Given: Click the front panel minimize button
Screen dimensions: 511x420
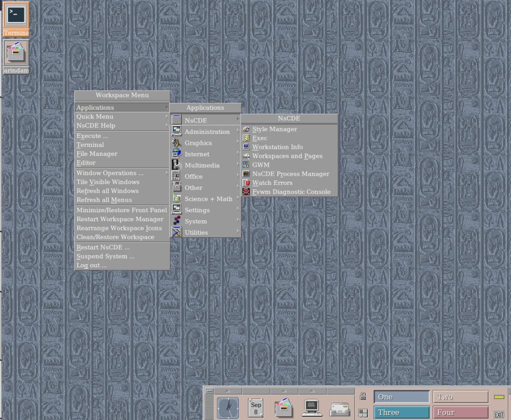Looking at the screenshot, I should (209, 391).
